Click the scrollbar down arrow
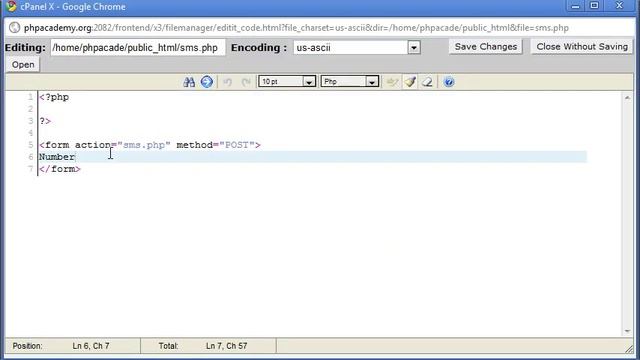 [x=627, y=331]
